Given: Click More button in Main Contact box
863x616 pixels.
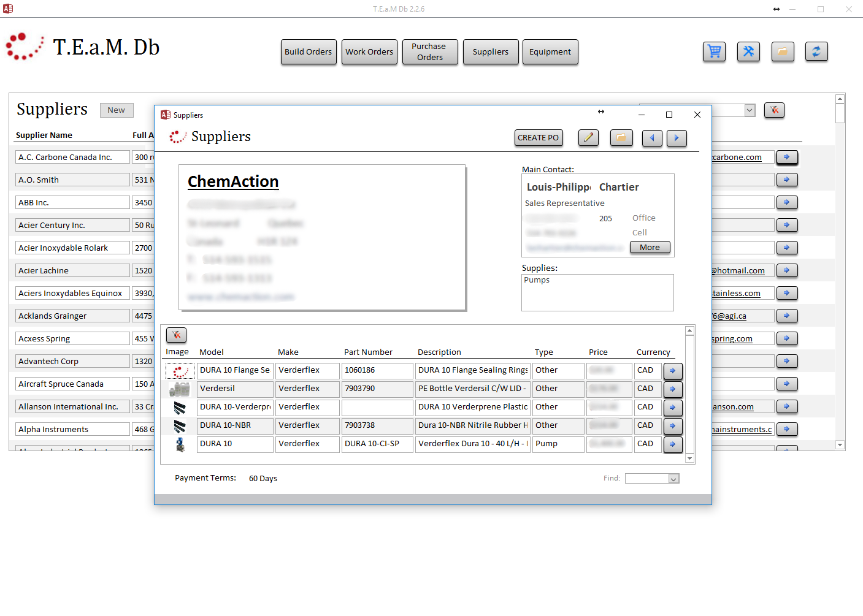Looking at the screenshot, I should click(x=650, y=248).
